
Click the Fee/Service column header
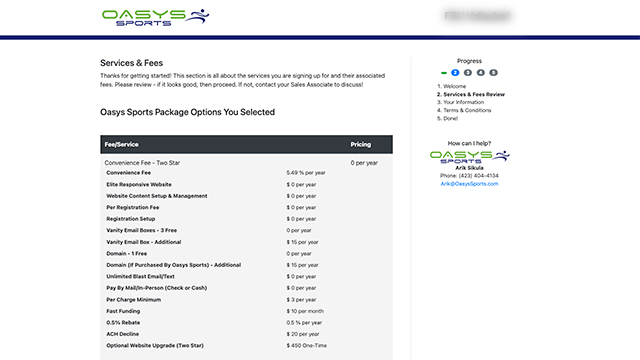pyautogui.click(x=122, y=144)
